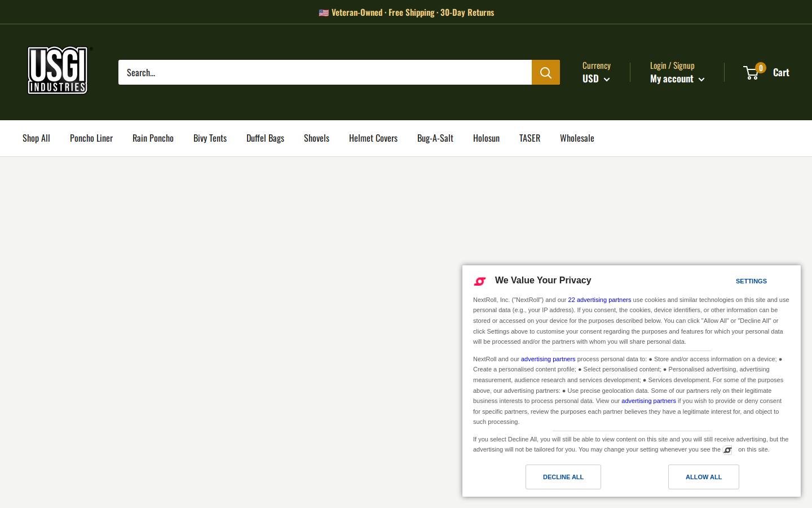Open privacy Settings link
The image size is (812, 508).
(751, 281)
